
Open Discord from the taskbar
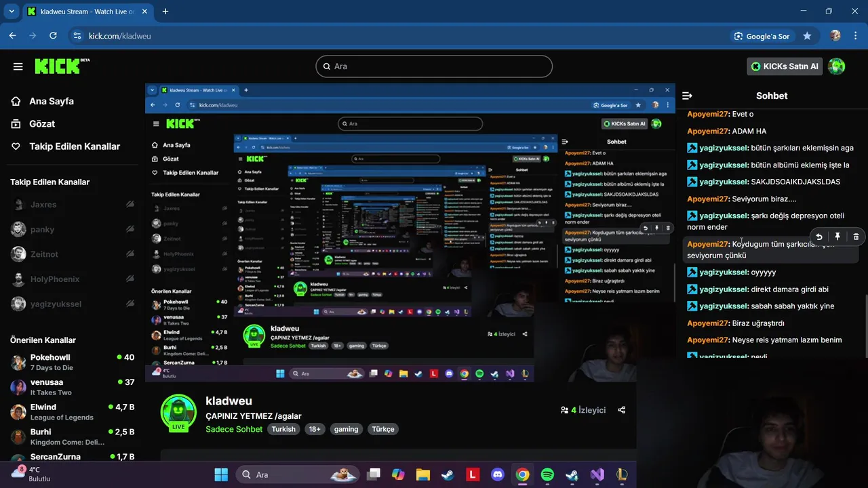[497, 474]
